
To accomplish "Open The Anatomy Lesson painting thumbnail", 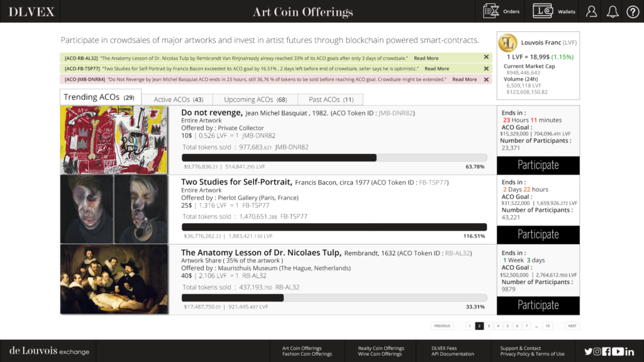I will click(x=114, y=279).
